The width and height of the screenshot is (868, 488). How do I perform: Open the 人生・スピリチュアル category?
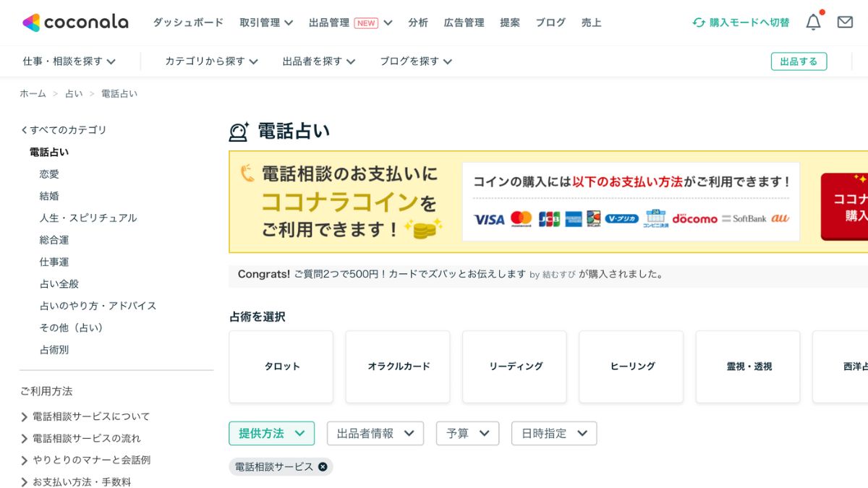pos(88,218)
